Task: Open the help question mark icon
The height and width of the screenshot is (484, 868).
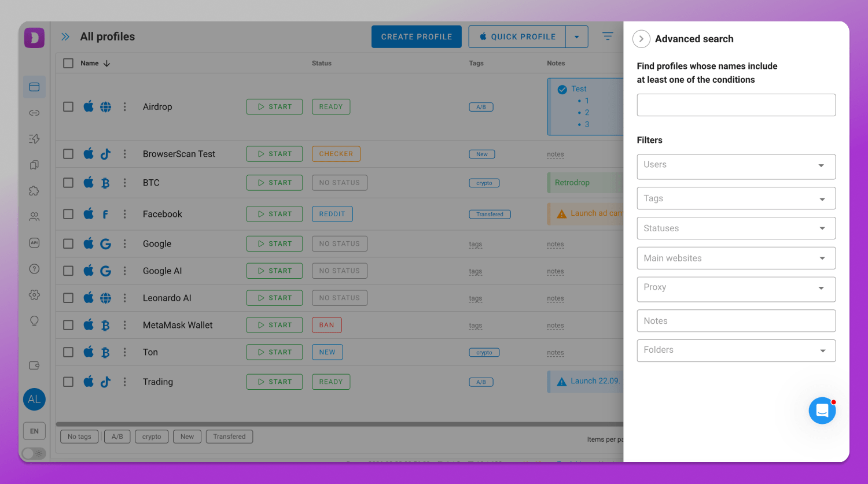Action: [x=34, y=269]
